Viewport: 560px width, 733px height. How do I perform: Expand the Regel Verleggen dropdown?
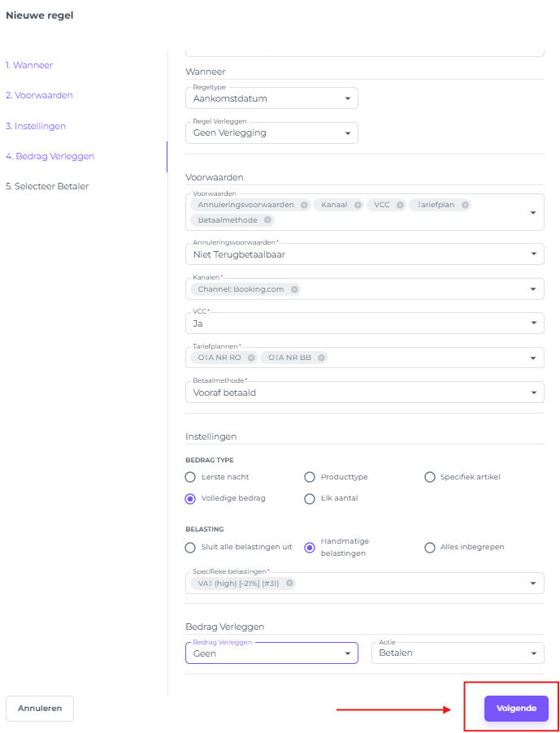pos(271,133)
